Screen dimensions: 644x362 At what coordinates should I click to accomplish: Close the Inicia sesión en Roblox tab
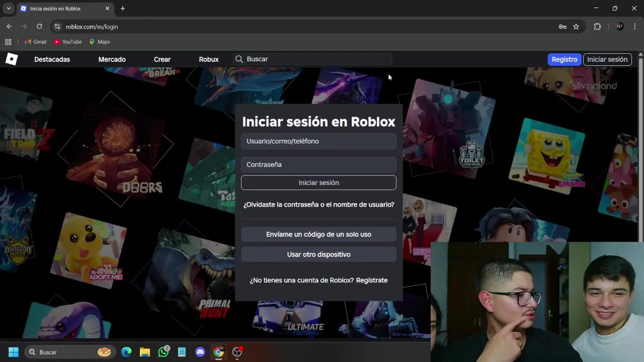tap(107, 9)
